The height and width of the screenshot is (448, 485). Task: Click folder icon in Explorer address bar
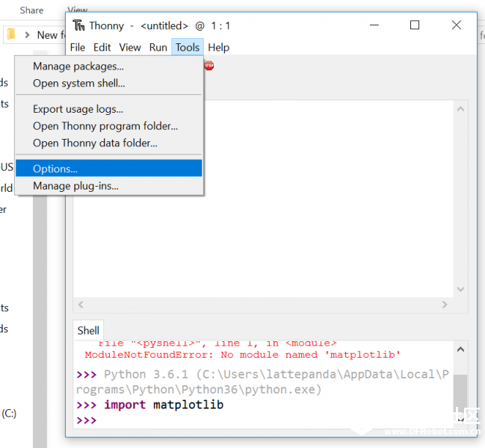pyautogui.click(x=11, y=34)
